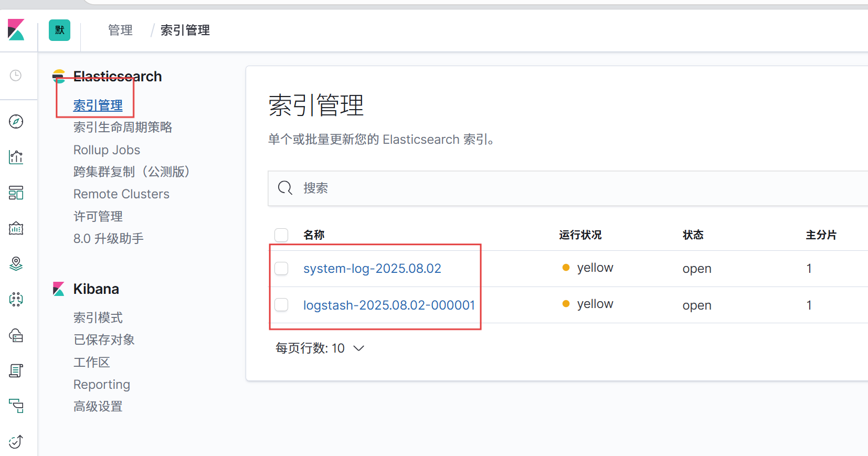Open Maps pin icon
Image resolution: width=868 pixels, height=456 pixels.
click(16, 263)
